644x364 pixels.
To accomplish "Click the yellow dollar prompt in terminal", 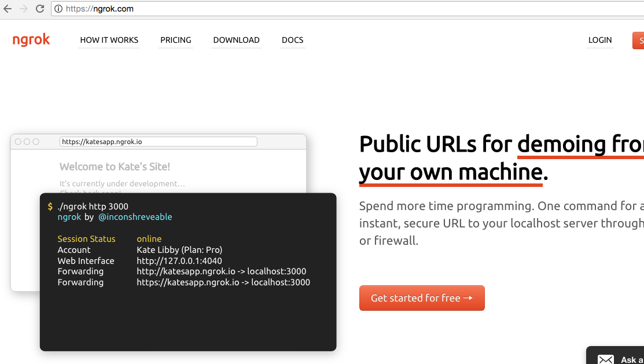I will [x=50, y=207].
